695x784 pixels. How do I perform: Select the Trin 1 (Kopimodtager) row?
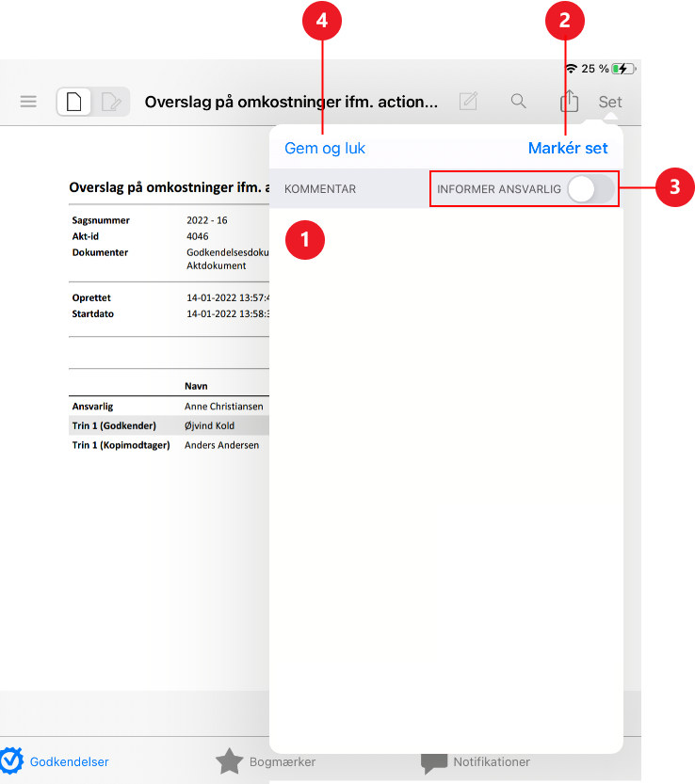[x=170, y=445]
